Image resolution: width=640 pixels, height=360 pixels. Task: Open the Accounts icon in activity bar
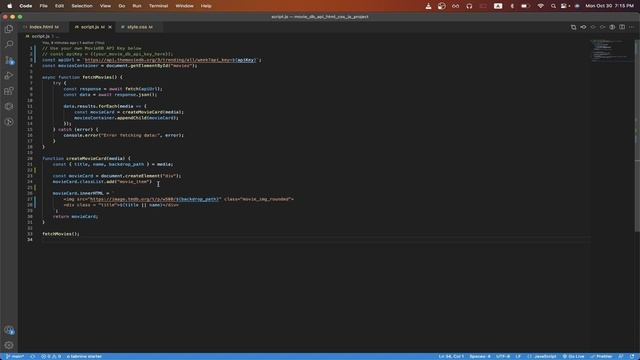click(9, 330)
